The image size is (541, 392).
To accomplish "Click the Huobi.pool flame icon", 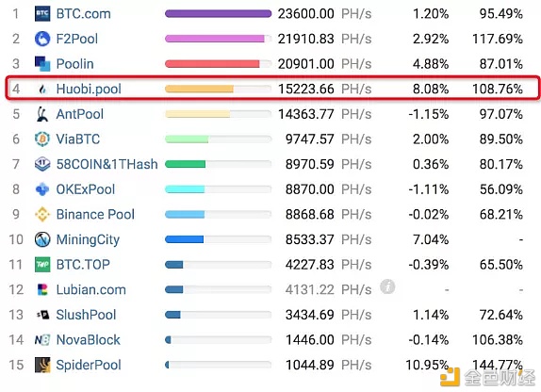I will (x=42, y=90).
